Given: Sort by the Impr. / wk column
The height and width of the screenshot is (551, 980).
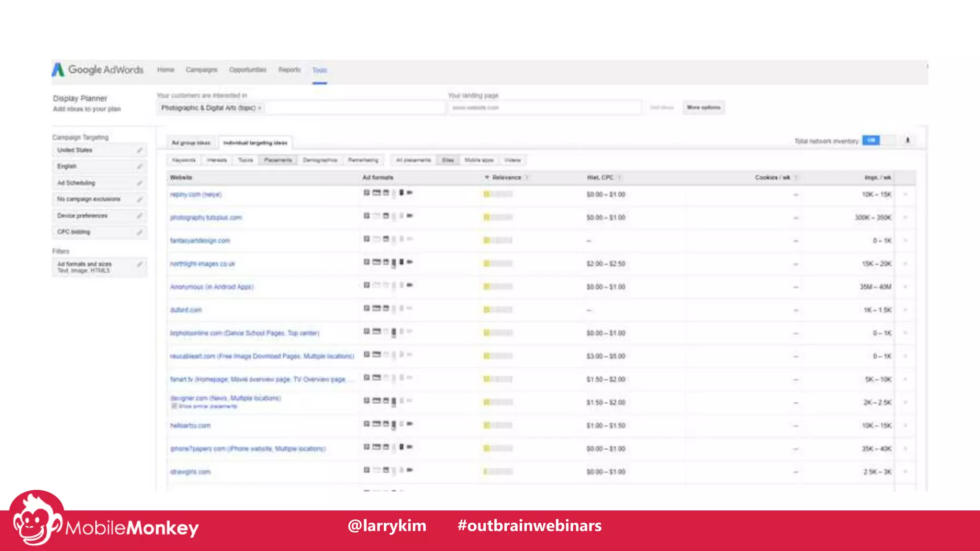Looking at the screenshot, I should tap(878, 177).
